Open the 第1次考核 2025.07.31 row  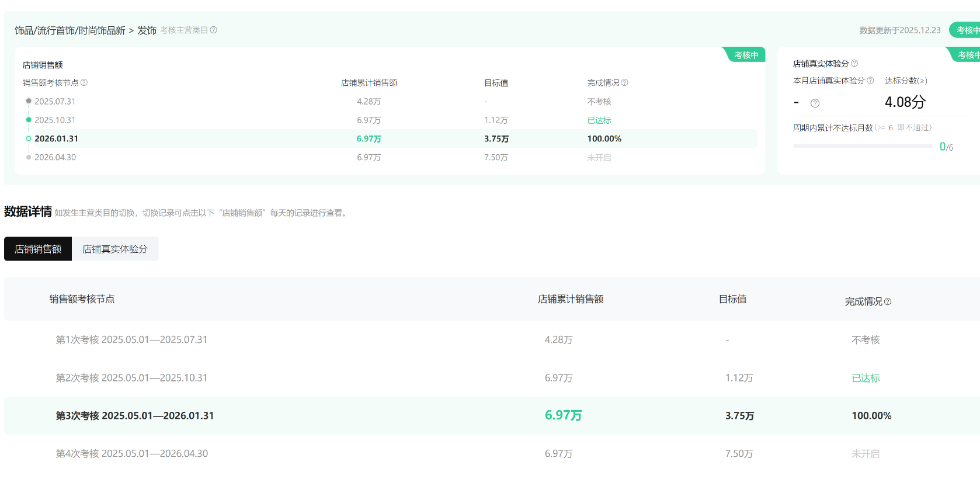click(x=131, y=339)
